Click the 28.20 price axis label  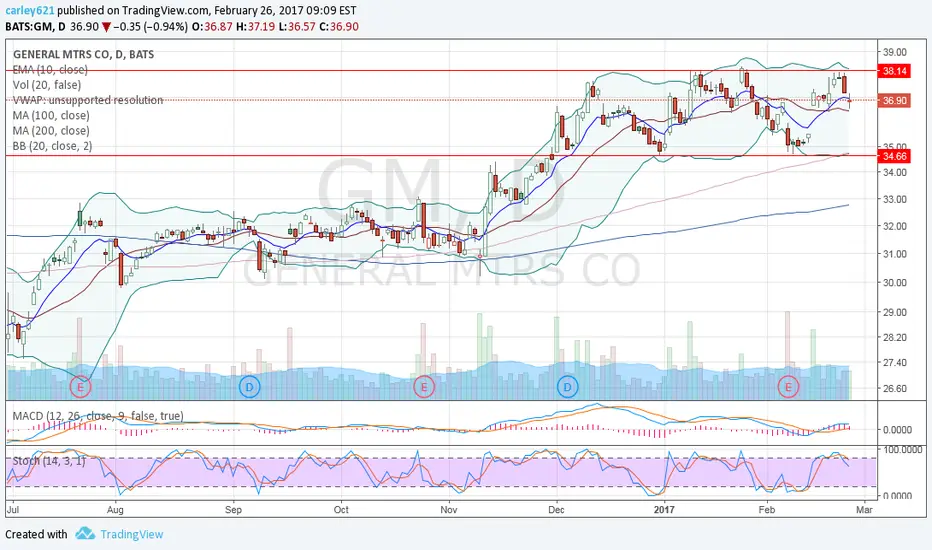coord(895,337)
